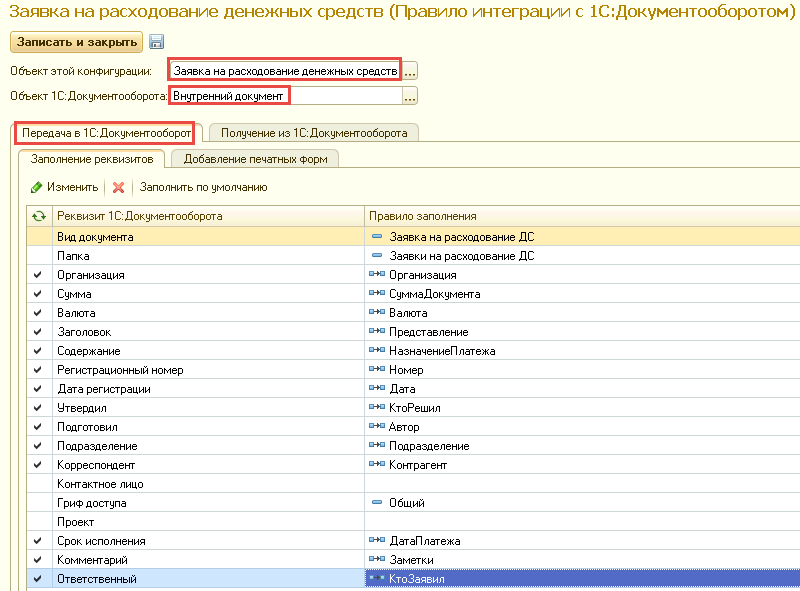The image size is (800, 591).
Task: Click the mapping icon beside Заметки
Action: coord(377,559)
